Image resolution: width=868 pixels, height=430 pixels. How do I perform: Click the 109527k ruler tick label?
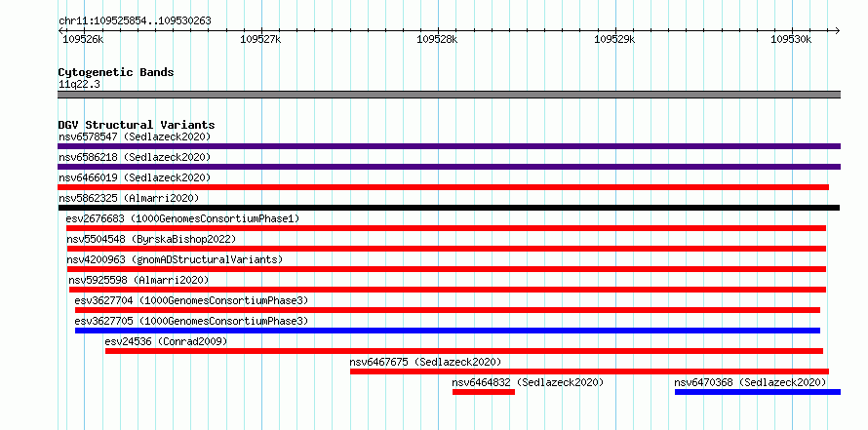(x=260, y=39)
